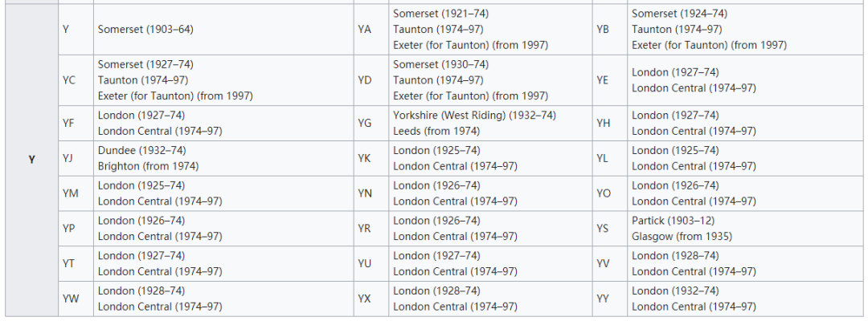
Task: Select the 'Somerset (1903–64)' entry
Action: 145,29
